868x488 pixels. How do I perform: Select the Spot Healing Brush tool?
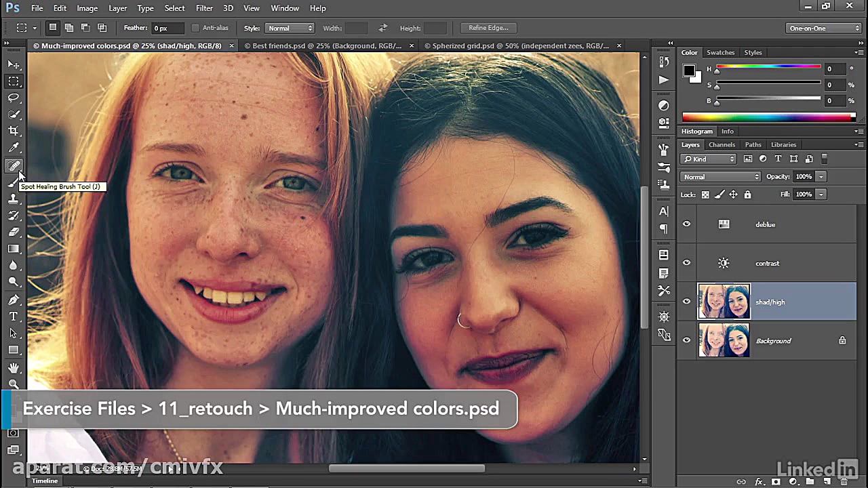pos(14,165)
